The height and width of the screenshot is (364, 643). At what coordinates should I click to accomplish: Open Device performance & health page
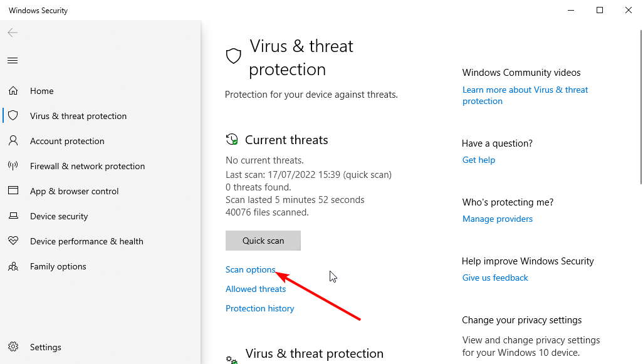(86, 241)
